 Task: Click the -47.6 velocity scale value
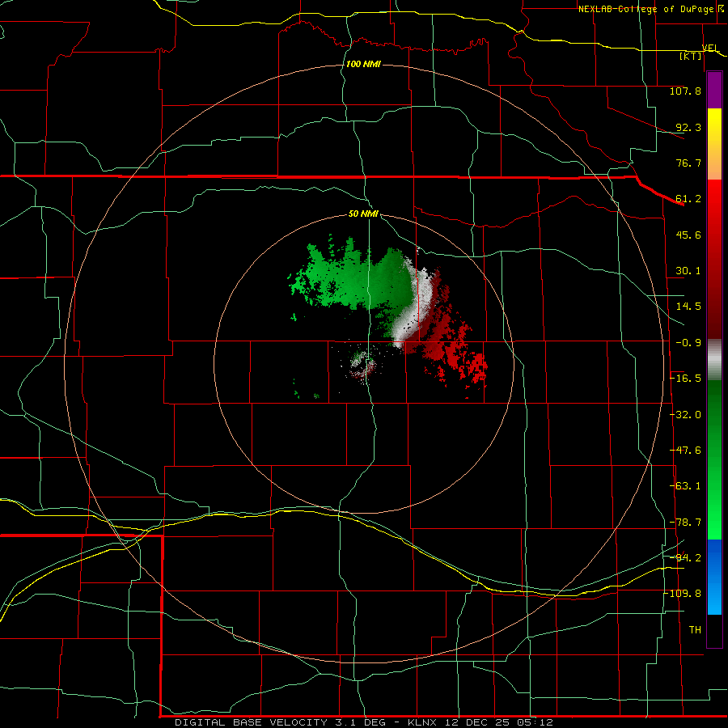tap(685, 451)
